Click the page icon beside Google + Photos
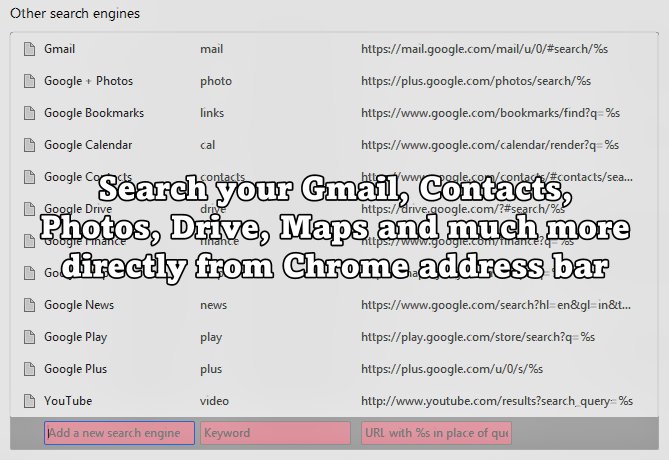669x460 pixels. click(29, 81)
